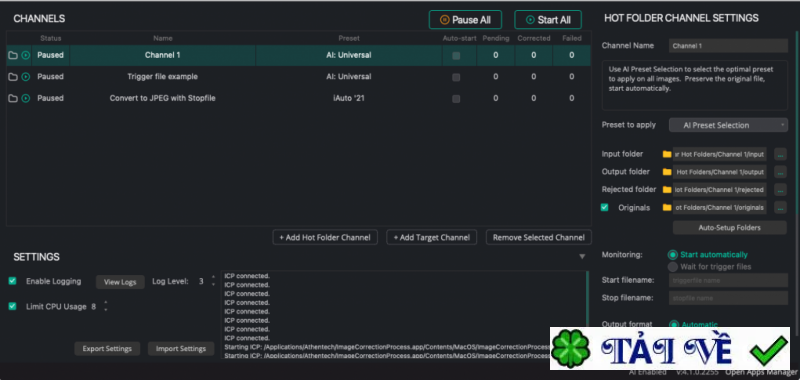Open logs with View Logs button
Image resolution: width=800 pixels, height=380 pixels.
(x=120, y=282)
